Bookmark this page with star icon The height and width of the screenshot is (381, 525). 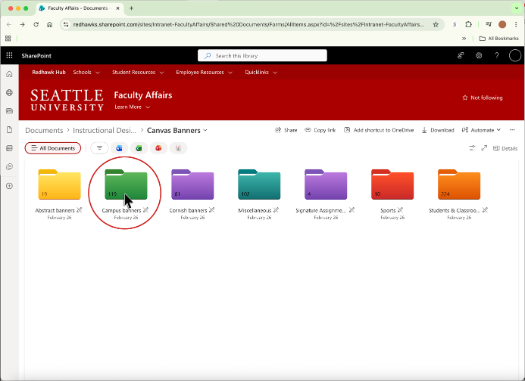pyautogui.click(x=436, y=24)
